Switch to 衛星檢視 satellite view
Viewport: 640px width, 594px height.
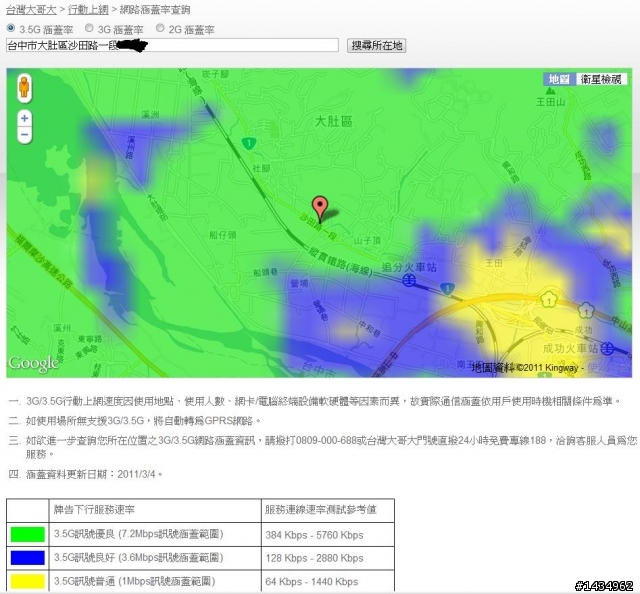point(601,79)
